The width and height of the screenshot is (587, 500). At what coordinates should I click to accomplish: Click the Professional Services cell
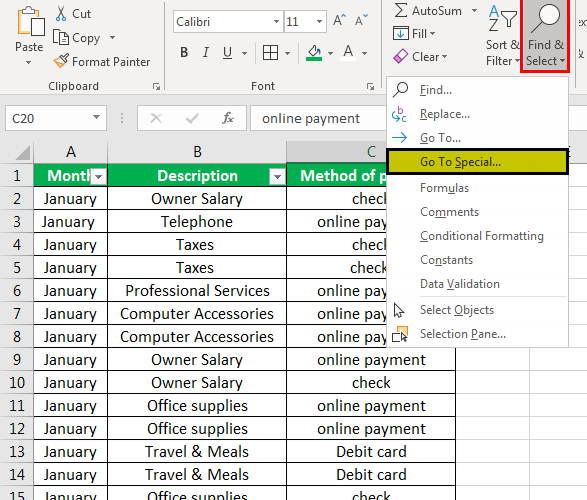pos(197,291)
